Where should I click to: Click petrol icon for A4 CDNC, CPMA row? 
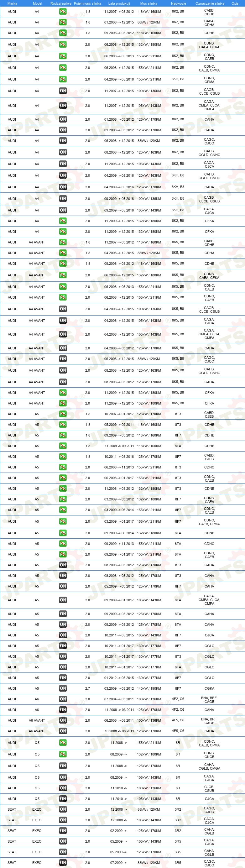[x=63, y=79]
